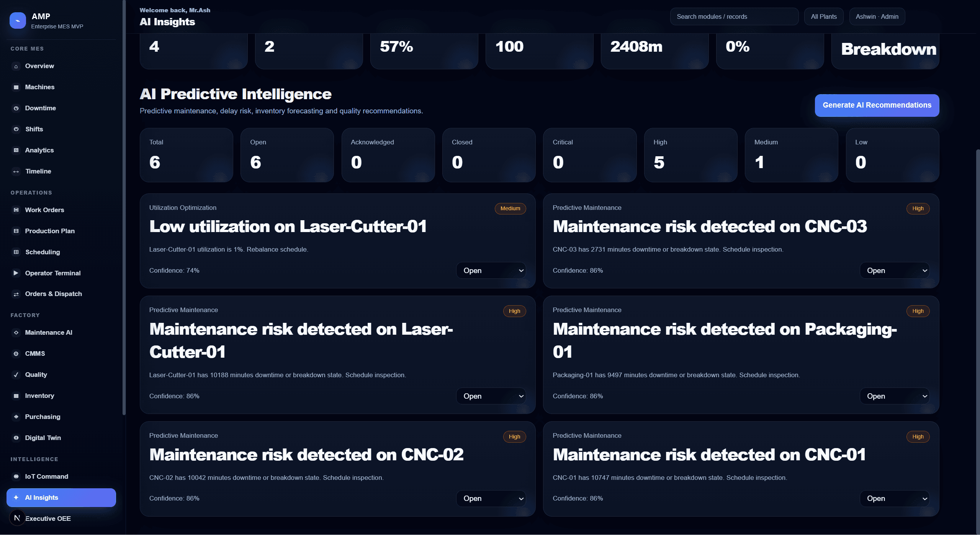Click the Overview home icon

(x=16, y=66)
